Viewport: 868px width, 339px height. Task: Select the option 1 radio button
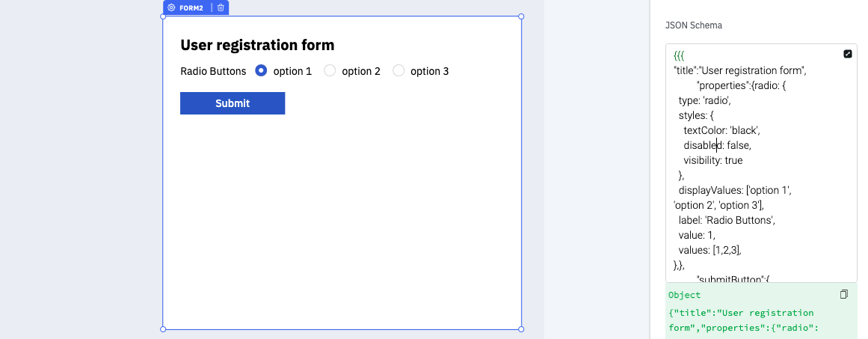tap(261, 71)
